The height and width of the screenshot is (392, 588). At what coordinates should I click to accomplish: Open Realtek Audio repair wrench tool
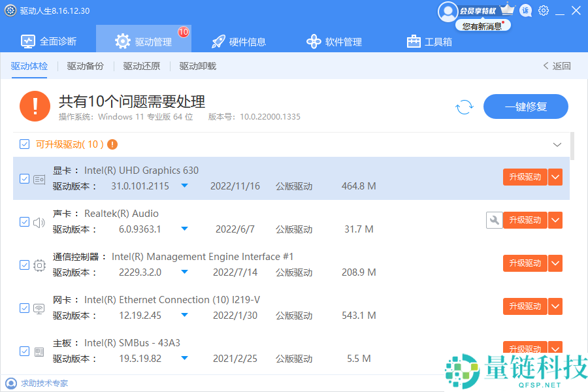tap(495, 220)
